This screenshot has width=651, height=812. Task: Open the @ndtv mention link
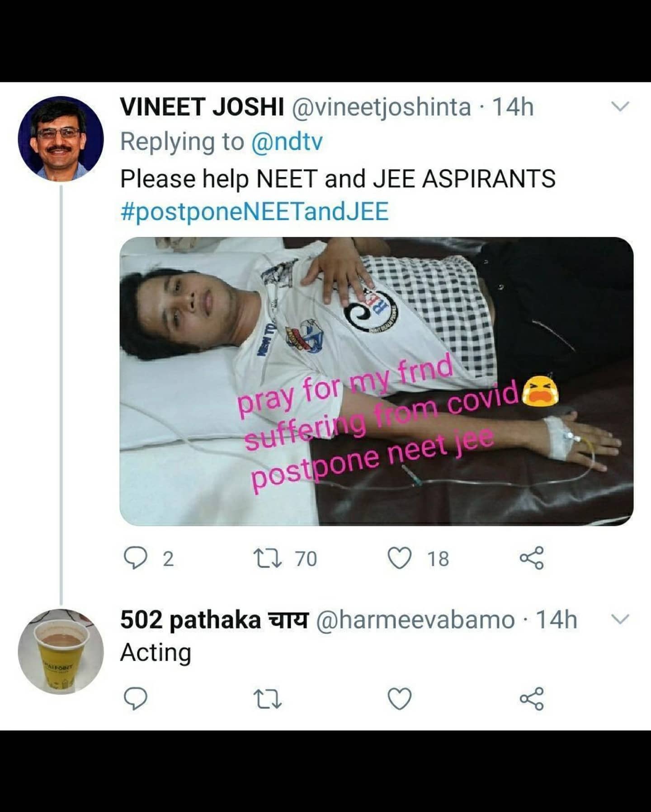(287, 142)
